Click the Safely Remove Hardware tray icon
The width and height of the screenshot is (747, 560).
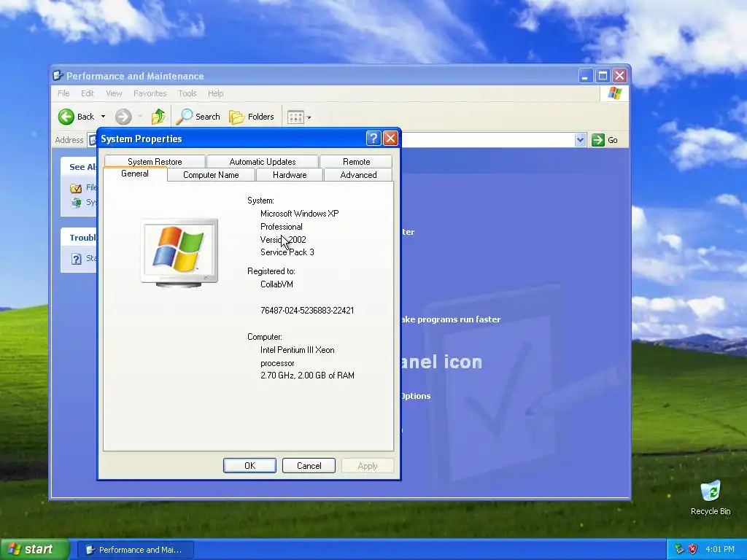tap(679, 550)
